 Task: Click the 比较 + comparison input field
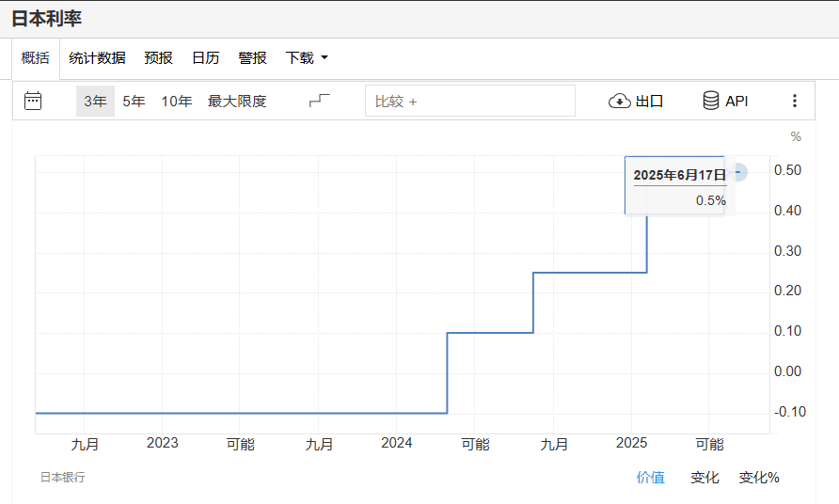469,101
